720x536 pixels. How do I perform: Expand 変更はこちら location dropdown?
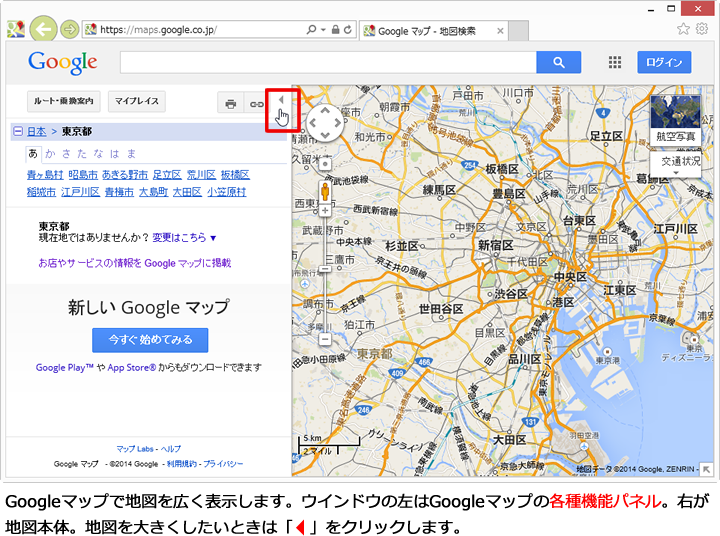[184, 237]
